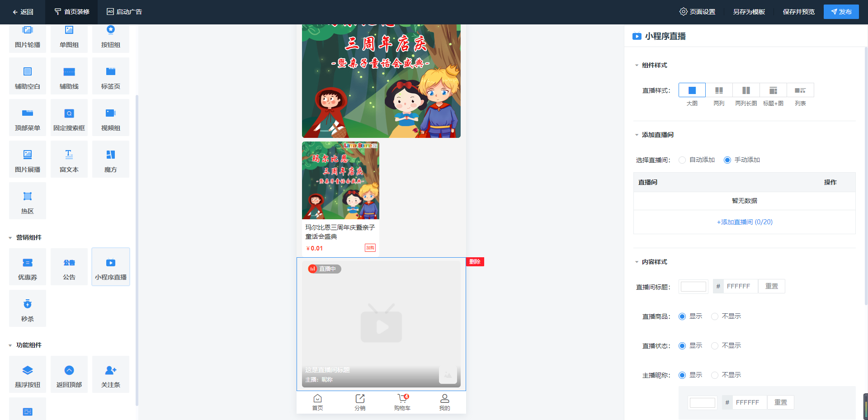Add the 标签页 component
The height and width of the screenshot is (420, 868).
click(x=111, y=76)
